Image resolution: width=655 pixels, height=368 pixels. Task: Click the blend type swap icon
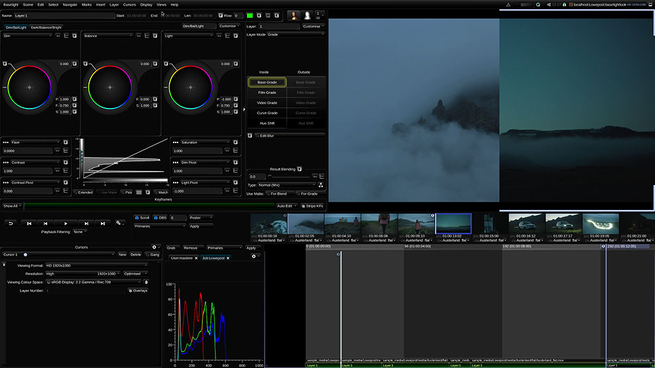[x=321, y=185]
